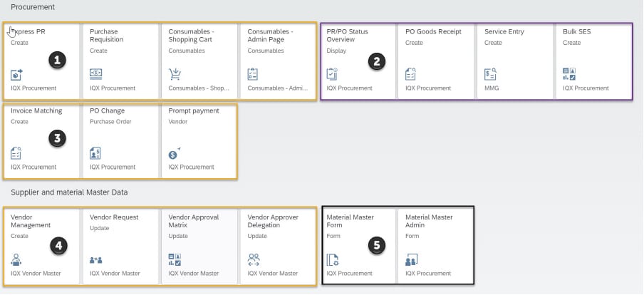Open the Material Master Form tile title

point(350,221)
